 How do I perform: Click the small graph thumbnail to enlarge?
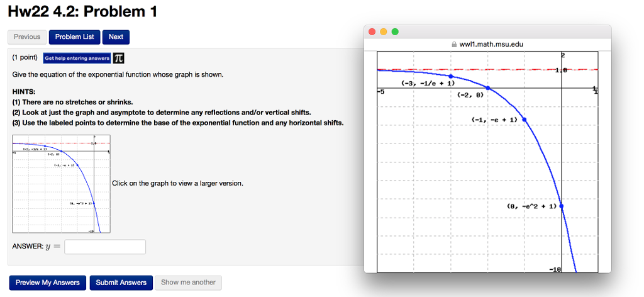[61, 184]
